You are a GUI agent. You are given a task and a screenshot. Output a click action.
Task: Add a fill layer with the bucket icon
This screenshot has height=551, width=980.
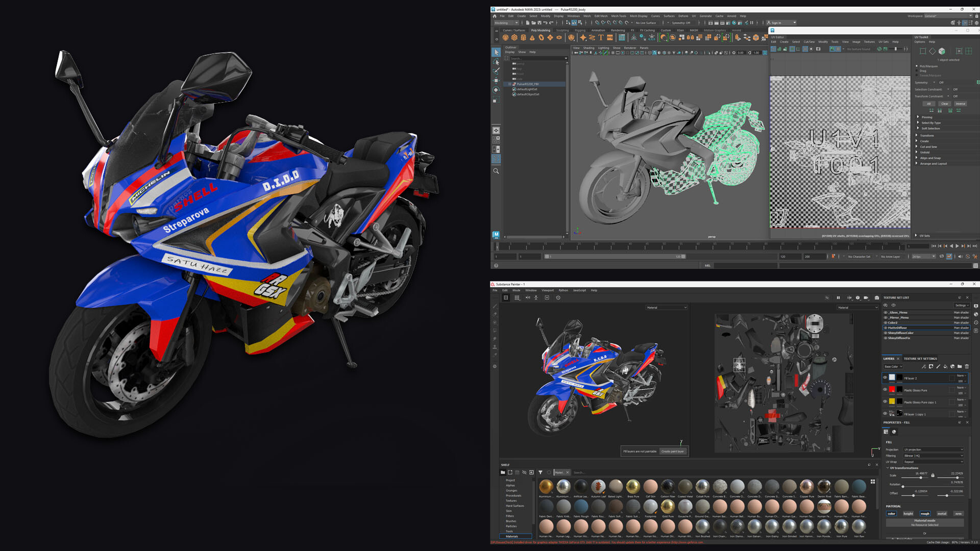[x=946, y=366]
